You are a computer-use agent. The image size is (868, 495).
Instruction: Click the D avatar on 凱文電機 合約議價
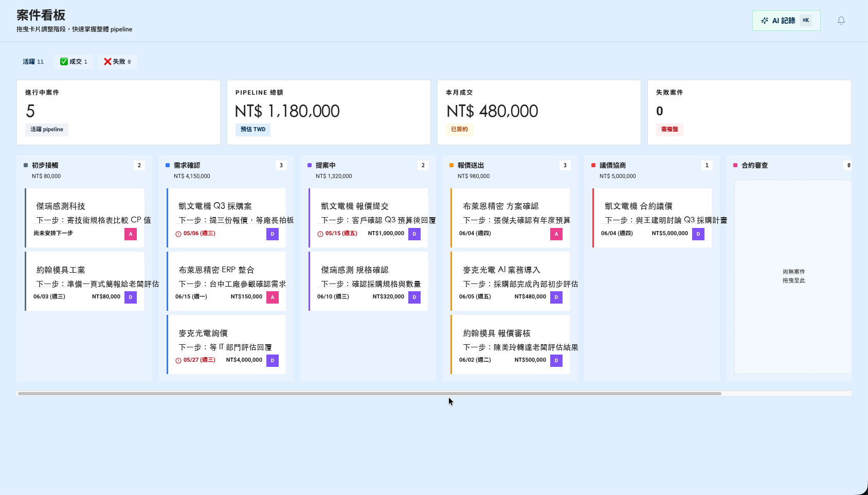pyautogui.click(x=698, y=234)
